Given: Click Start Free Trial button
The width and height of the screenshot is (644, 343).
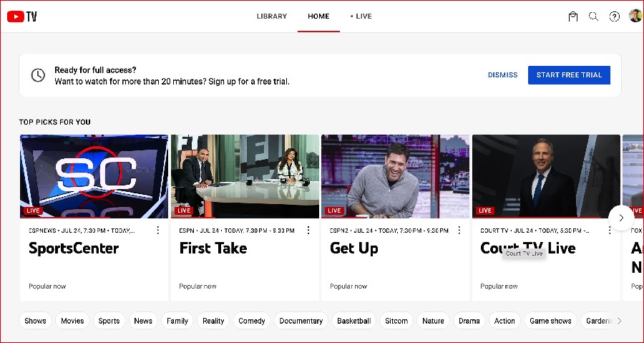Looking at the screenshot, I should pos(570,75).
